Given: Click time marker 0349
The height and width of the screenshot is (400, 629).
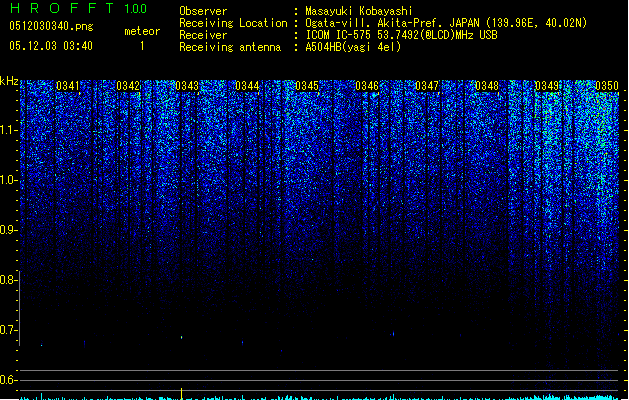Looking at the screenshot, I should pos(547,86).
